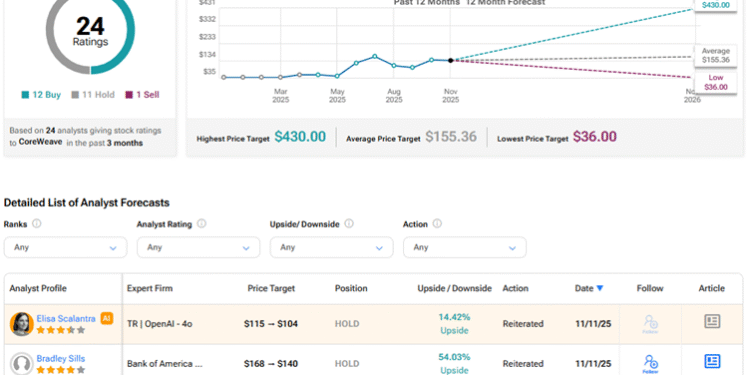Screen dimensions: 750x375
Task: Click the Detailed List of Analyst Forecasts heading
Action: pos(87,203)
